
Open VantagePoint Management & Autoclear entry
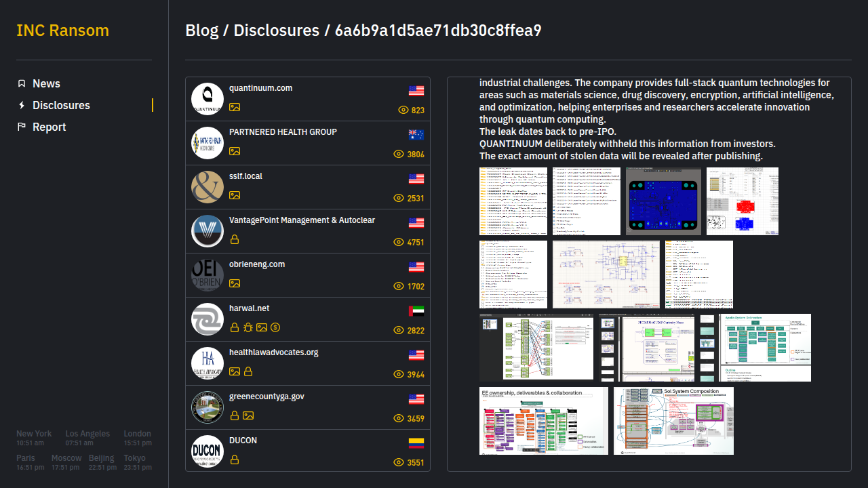308,231
